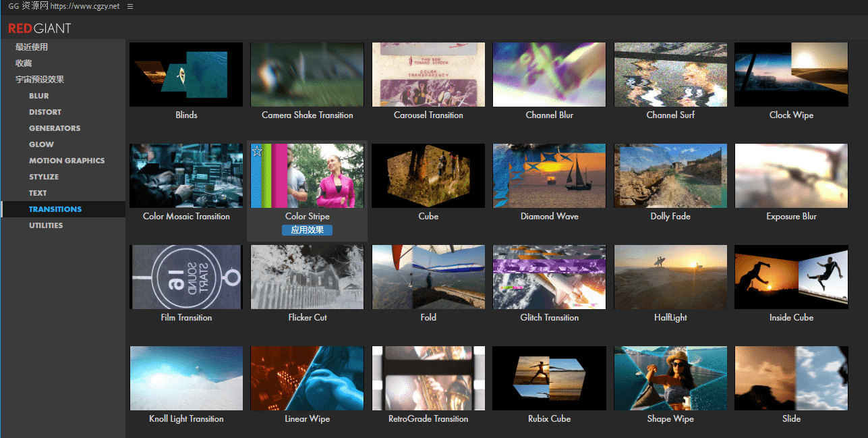Show 最近使用 recently used effects
Image resolution: width=868 pixels, height=438 pixels.
click(x=32, y=47)
